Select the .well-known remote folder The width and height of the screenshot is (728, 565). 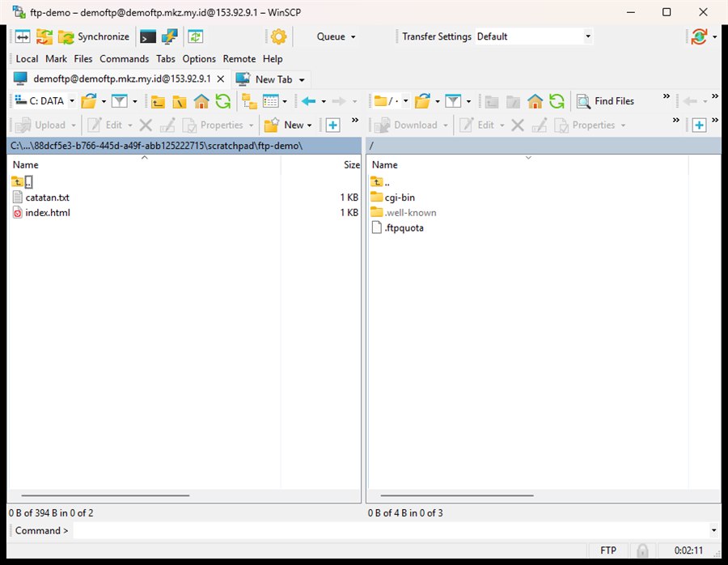[x=404, y=213]
